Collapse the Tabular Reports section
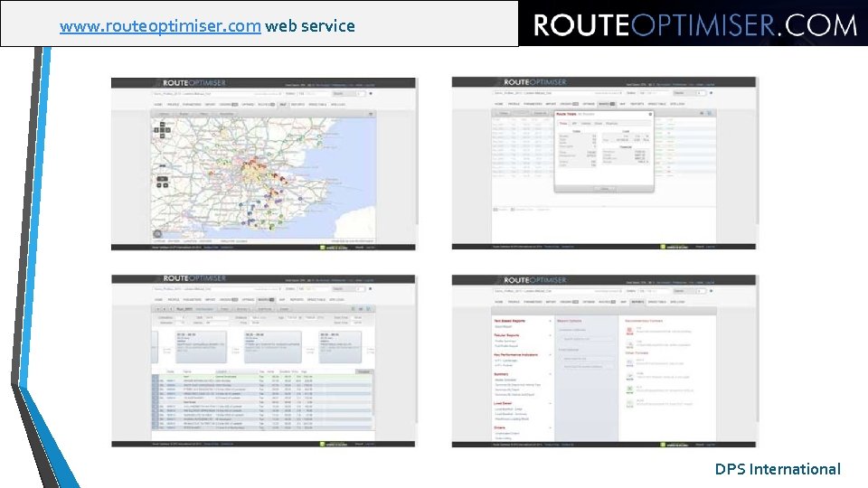Viewport: 868px width, 488px height. pyautogui.click(x=550, y=335)
